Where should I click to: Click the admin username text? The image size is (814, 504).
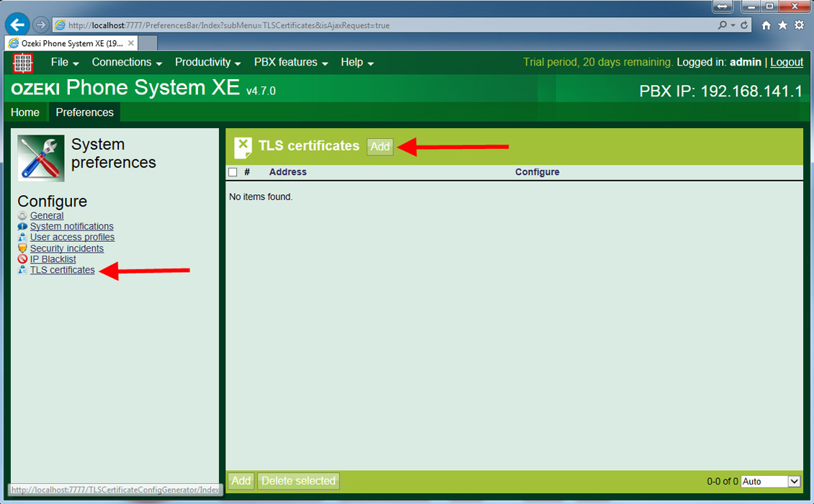tap(746, 63)
